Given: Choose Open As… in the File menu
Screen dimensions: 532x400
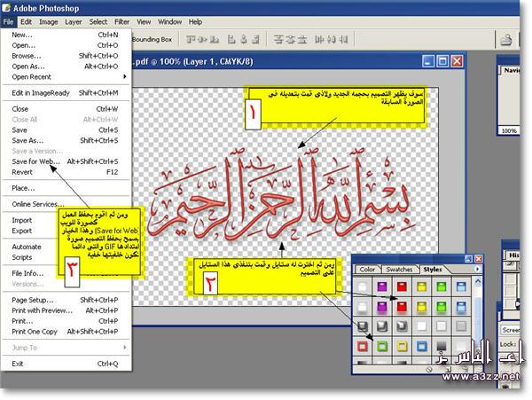Looking at the screenshot, I should [x=65, y=67].
